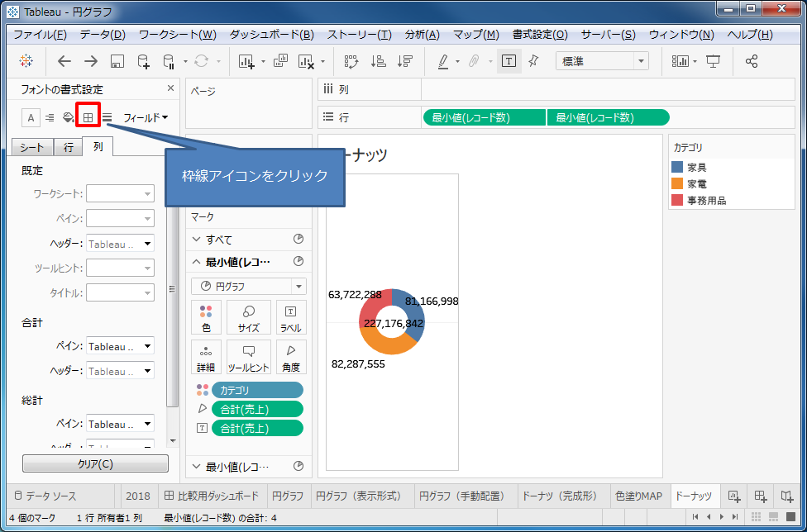This screenshot has width=807, height=532.
Task: Open the font format icon in the pane
Action: click(31, 117)
